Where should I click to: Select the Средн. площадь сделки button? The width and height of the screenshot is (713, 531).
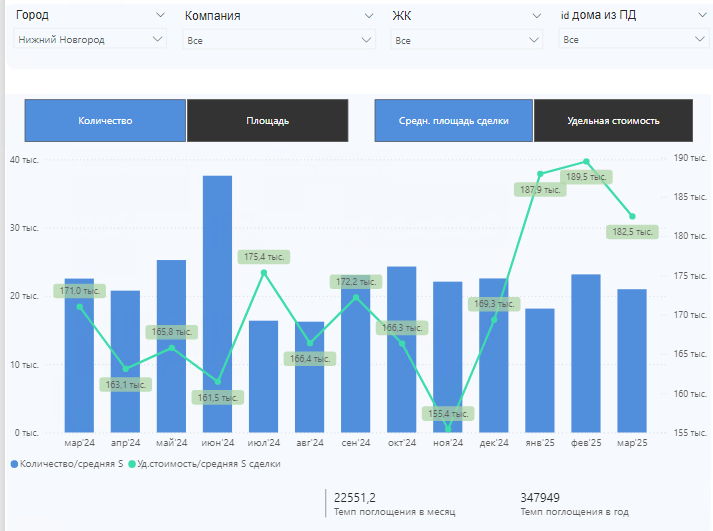click(453, 120)
